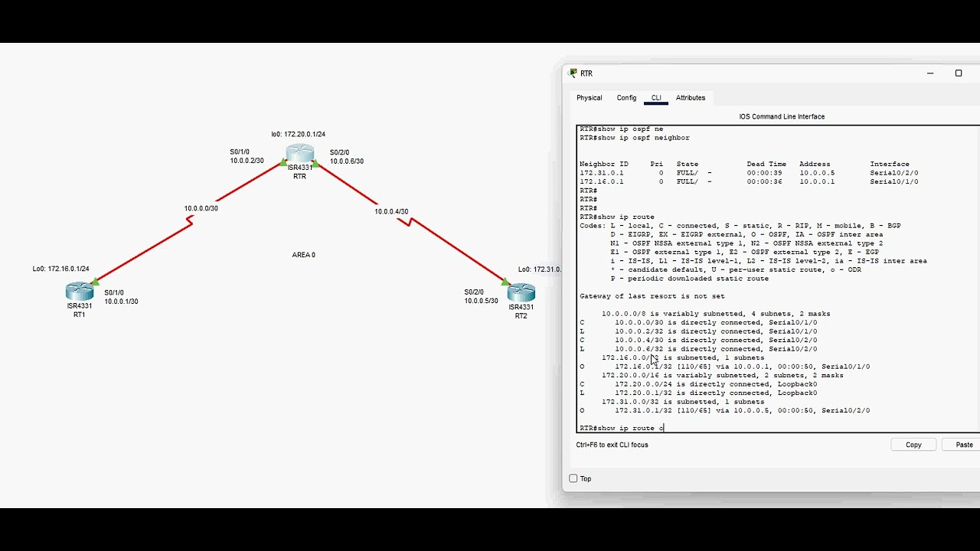Click the OSPF route 172.16.0.1/32 line
Viewport: 980px width, 551px height.
[x=725, y=367]
